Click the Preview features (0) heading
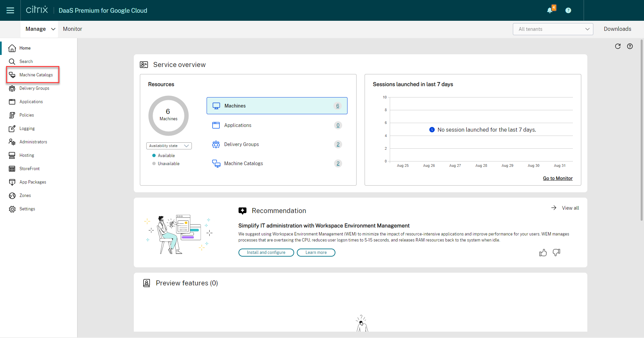Screen dimensions: 644x338 point(187,283)
